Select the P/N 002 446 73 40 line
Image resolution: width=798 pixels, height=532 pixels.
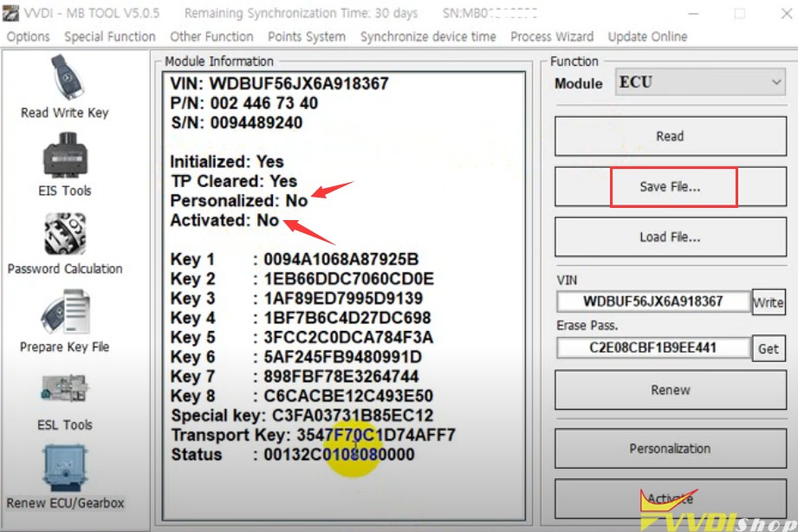coord(243,103)
